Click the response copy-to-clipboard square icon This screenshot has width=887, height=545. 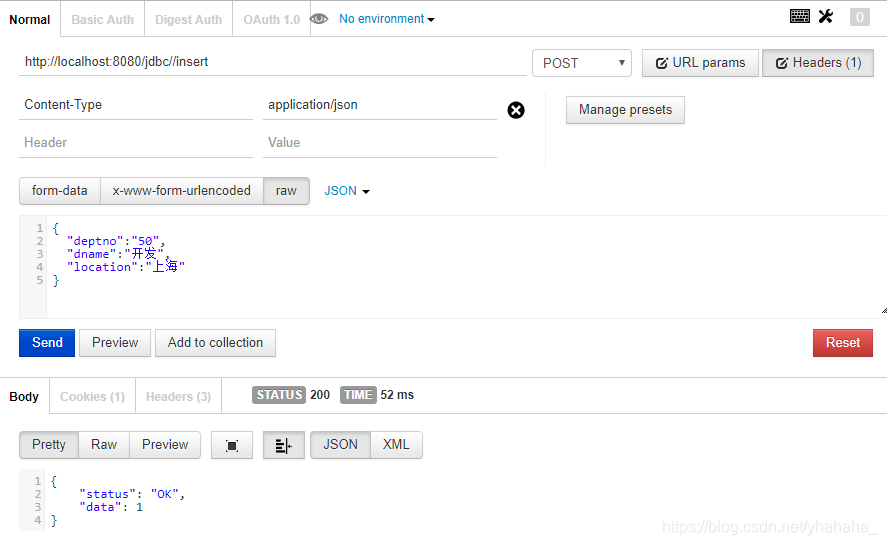coord(232,445)
